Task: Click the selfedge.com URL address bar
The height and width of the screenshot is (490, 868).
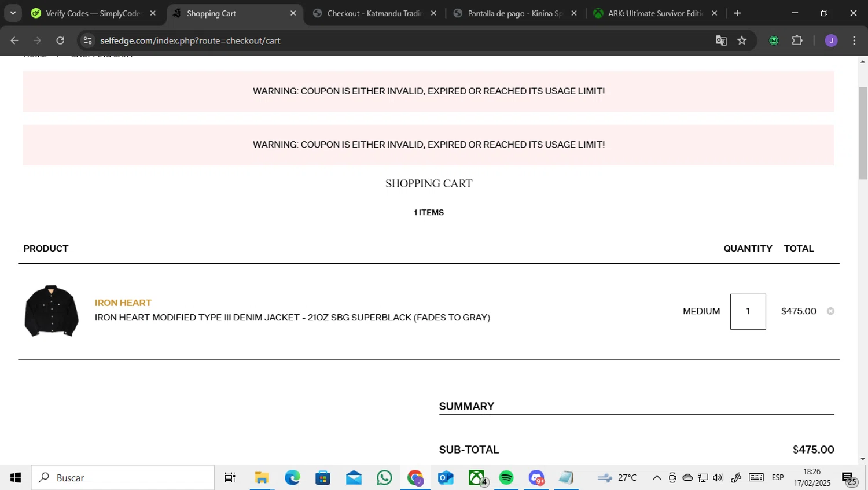Action: point(190,40)
